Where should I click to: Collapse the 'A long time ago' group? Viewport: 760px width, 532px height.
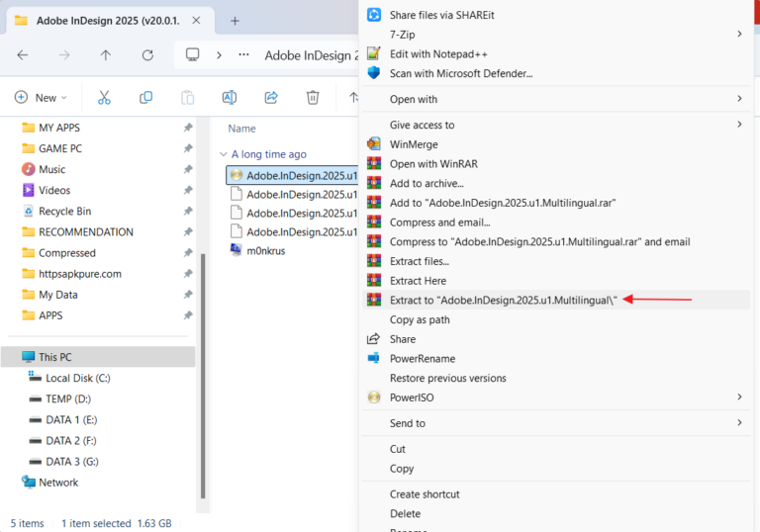(x=224, y=154)
